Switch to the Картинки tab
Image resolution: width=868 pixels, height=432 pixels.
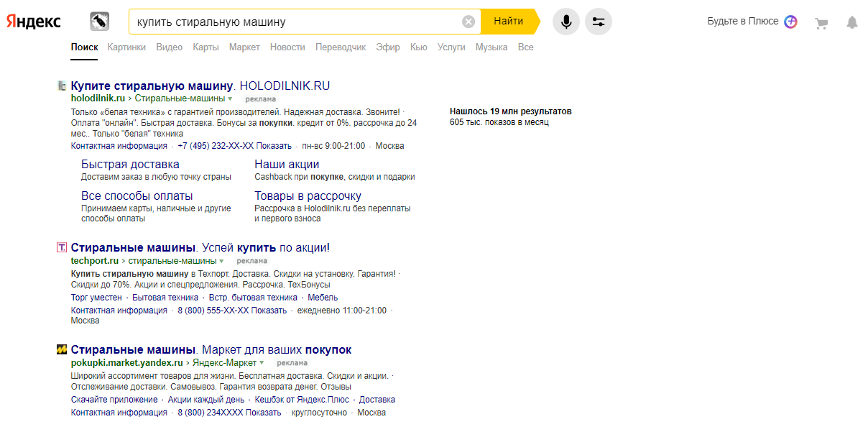[x=126, y=47]
